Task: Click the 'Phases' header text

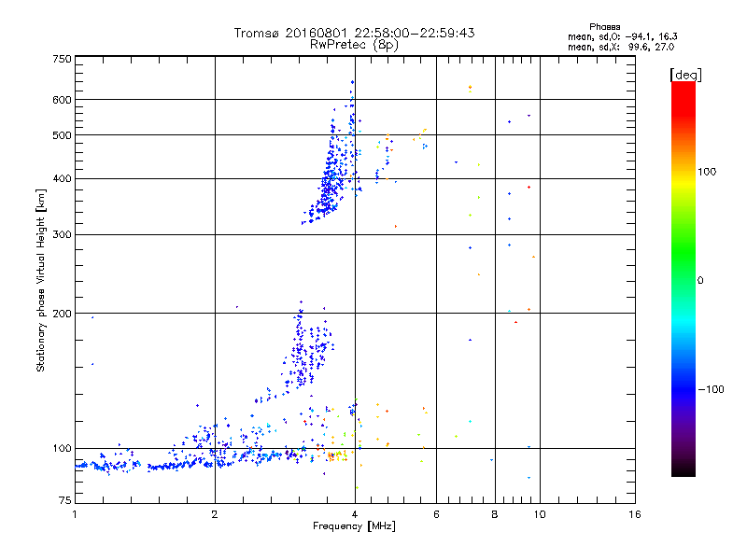Action: pyautogui.click(x=604, y=27)
